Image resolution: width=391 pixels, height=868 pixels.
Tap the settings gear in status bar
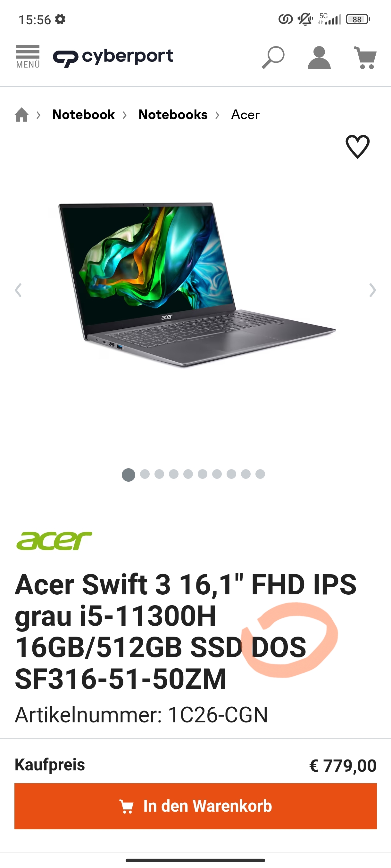point(60,19)
